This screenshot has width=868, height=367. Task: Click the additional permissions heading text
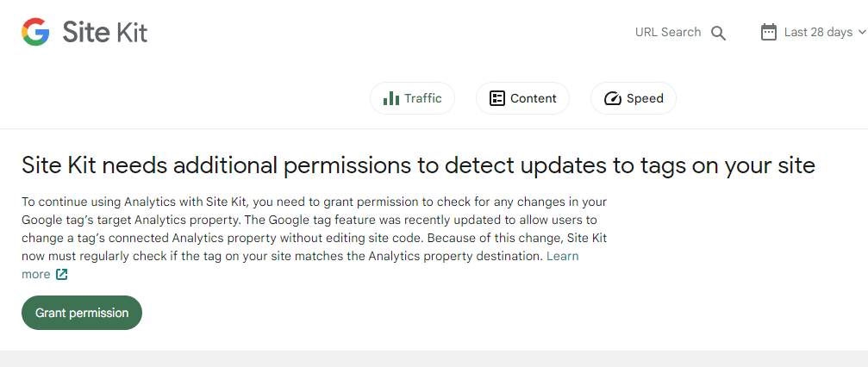tap(418, 165)
